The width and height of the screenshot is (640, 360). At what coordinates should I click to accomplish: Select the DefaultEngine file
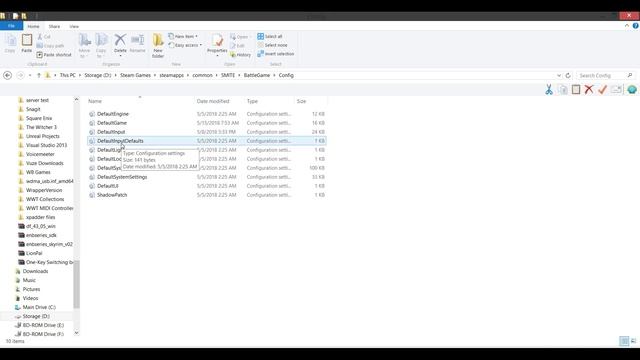point(113,114)
